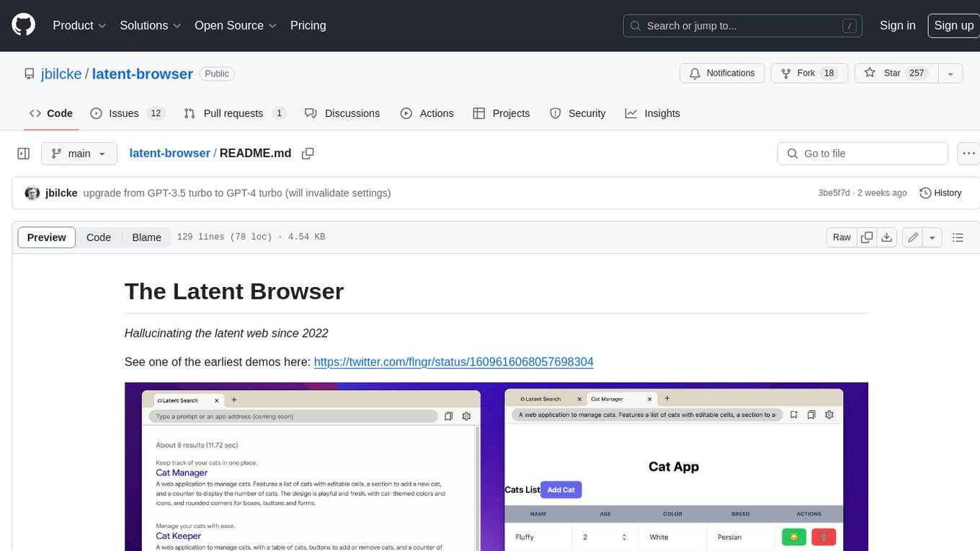Open the Pricing page
Viewport: 980px width, 551px height.
[308, 25]
